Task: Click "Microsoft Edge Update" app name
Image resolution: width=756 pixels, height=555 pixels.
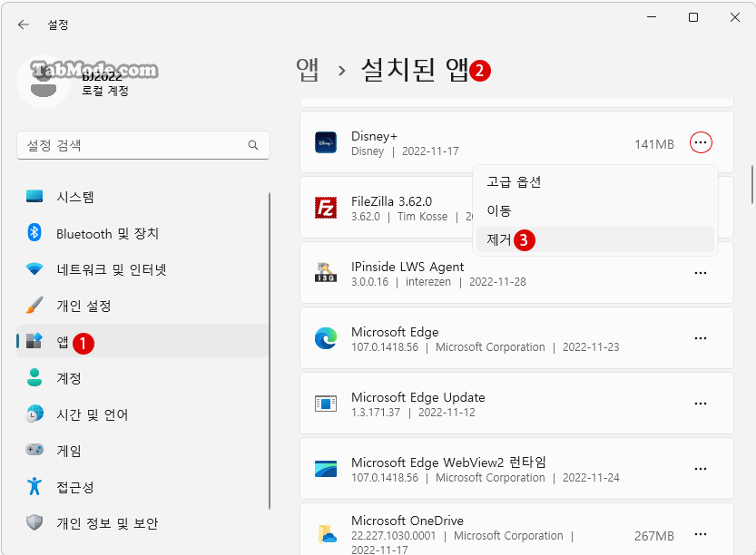Action: tap(418, 397)
